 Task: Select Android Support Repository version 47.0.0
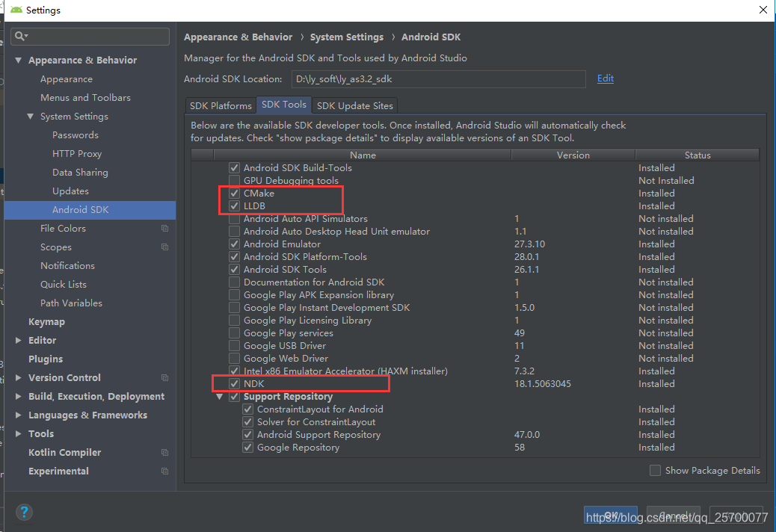[526, 435]
